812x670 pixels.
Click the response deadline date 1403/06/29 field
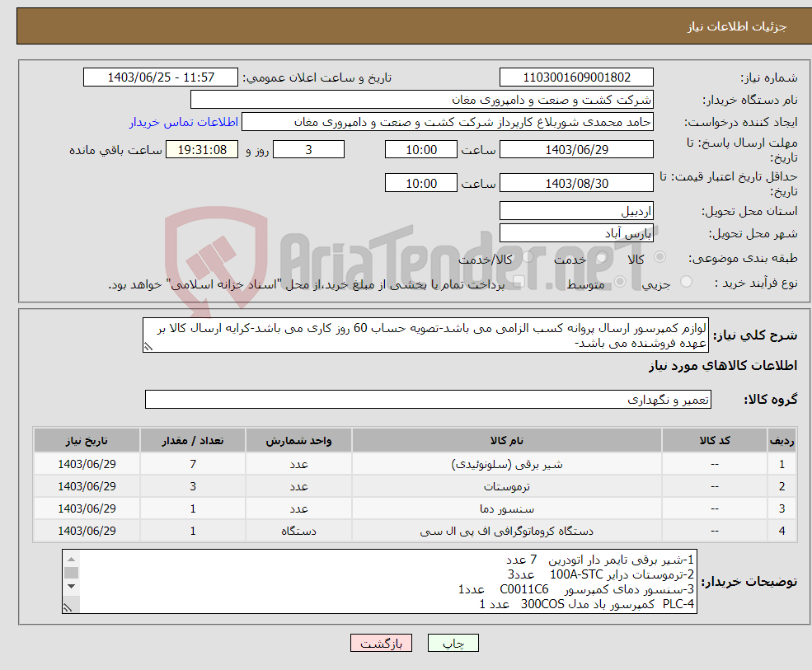(576, 150)
